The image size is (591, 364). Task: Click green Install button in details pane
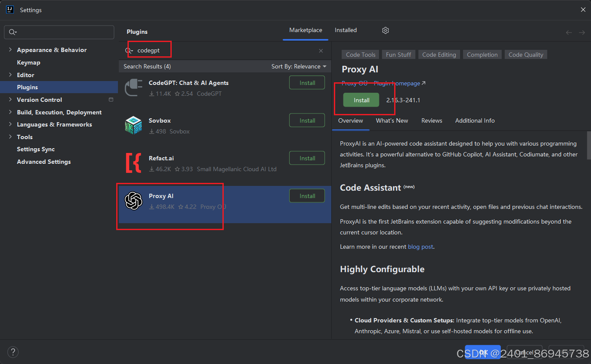coord(361,100)
